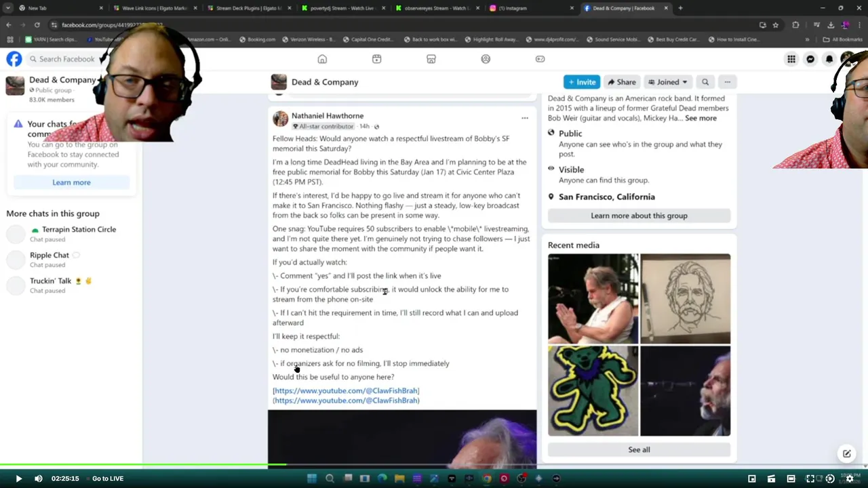868x488 pixels.
Task: Open Nathaniel Hawthorne's profile picture
Action: 280,120
